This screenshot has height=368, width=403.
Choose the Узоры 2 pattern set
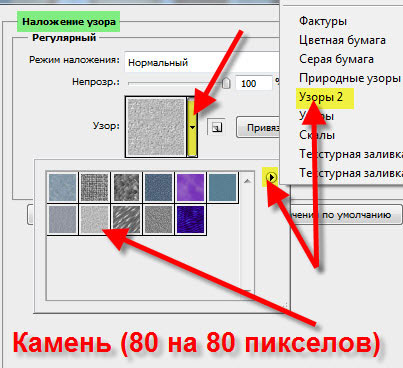pos(321,97)
